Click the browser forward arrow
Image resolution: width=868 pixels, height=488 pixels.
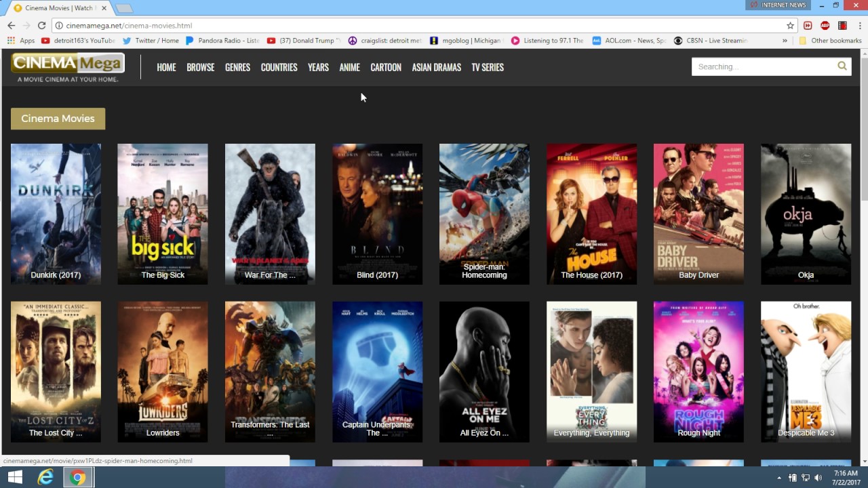pyautogui.click(x=26, y=25)
